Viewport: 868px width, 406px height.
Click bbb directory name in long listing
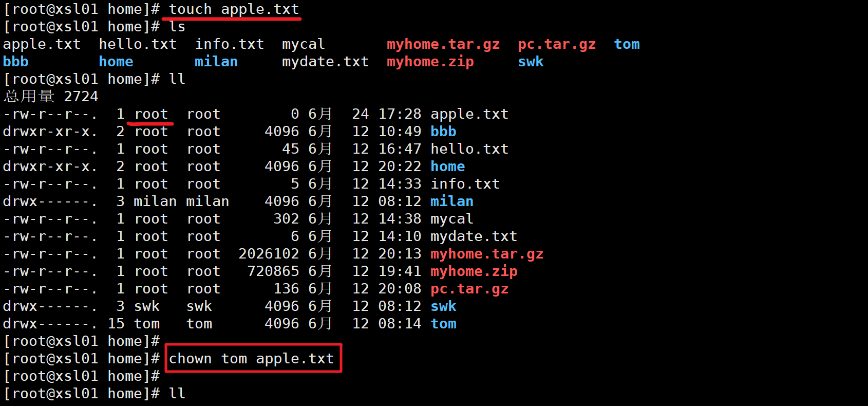(443, 132)
